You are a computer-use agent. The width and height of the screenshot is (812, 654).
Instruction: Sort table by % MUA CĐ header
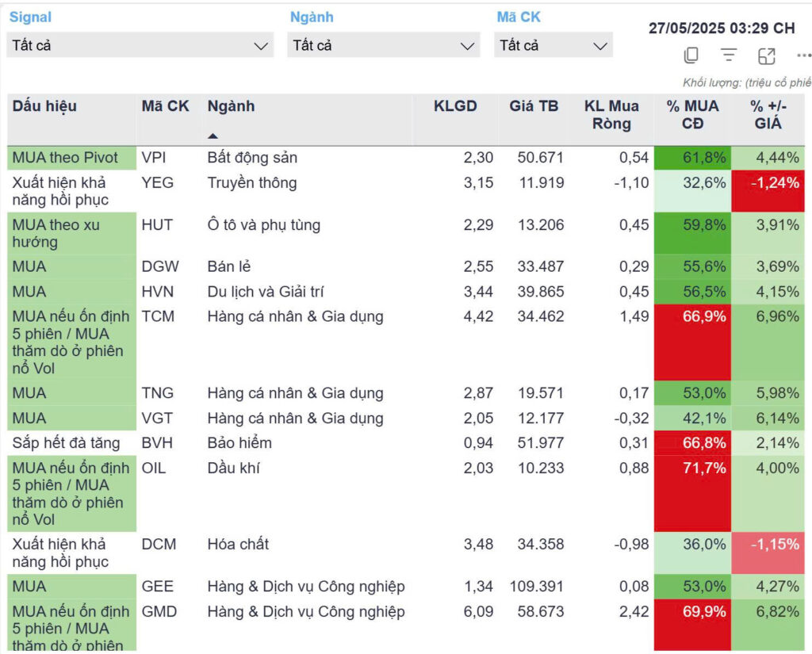[x=692, y=114]
